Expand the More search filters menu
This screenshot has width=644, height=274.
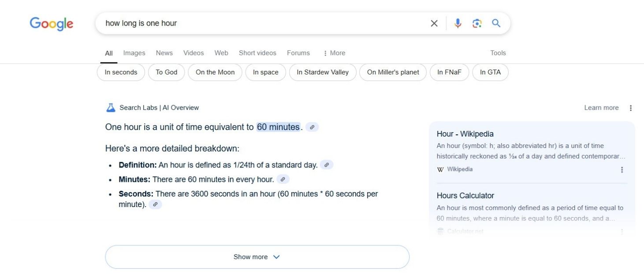pos(334,53)
